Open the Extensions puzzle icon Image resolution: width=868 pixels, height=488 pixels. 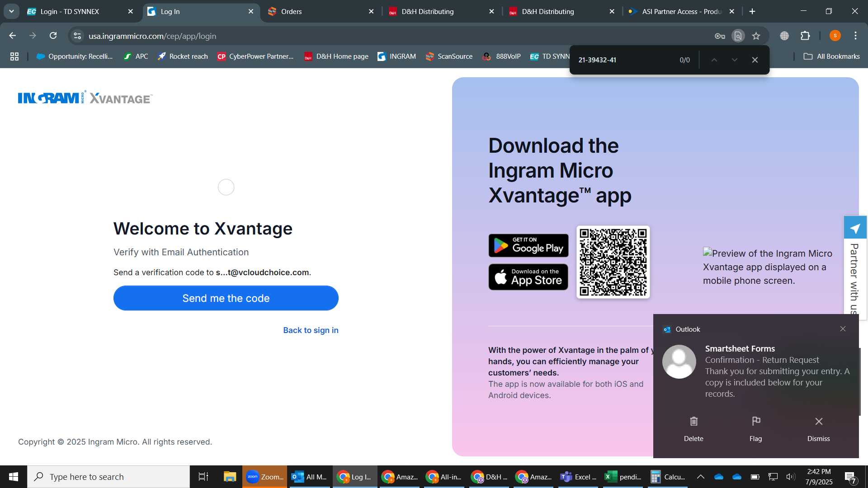click(x=805, y=36)
